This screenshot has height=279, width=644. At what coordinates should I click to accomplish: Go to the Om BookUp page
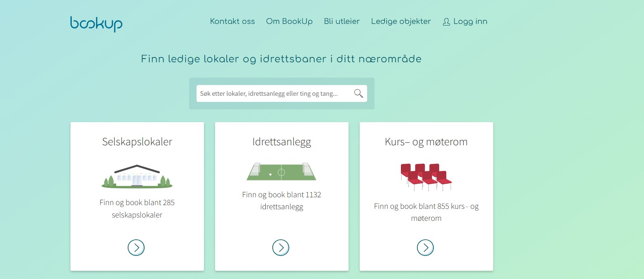[289, 21]
